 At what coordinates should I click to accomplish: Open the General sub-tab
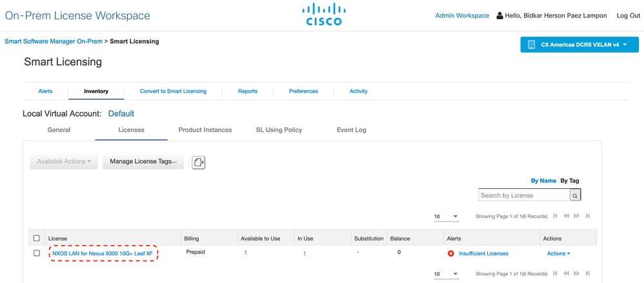click(x=59, y=130)
